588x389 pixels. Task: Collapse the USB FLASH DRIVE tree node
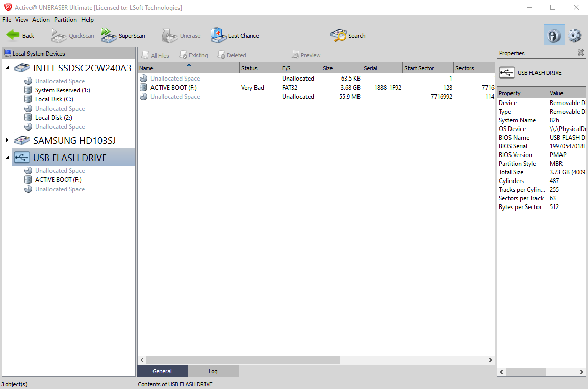pyautogui.click(x=8, y=158)
